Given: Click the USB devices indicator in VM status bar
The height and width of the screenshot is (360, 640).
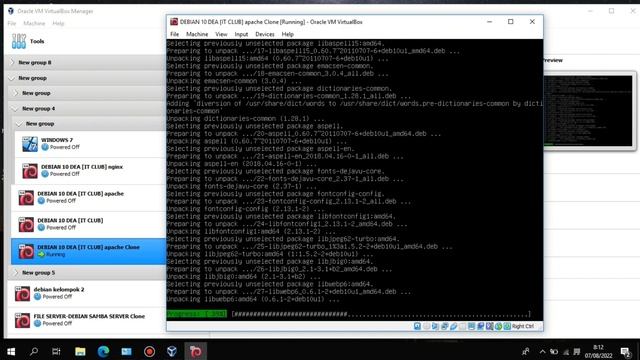Looking at the screenshot, I should pos(453,326).
